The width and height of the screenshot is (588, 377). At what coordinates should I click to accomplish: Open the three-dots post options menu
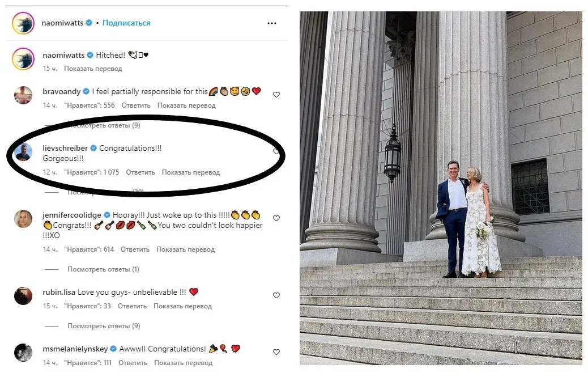pos(272,23)
